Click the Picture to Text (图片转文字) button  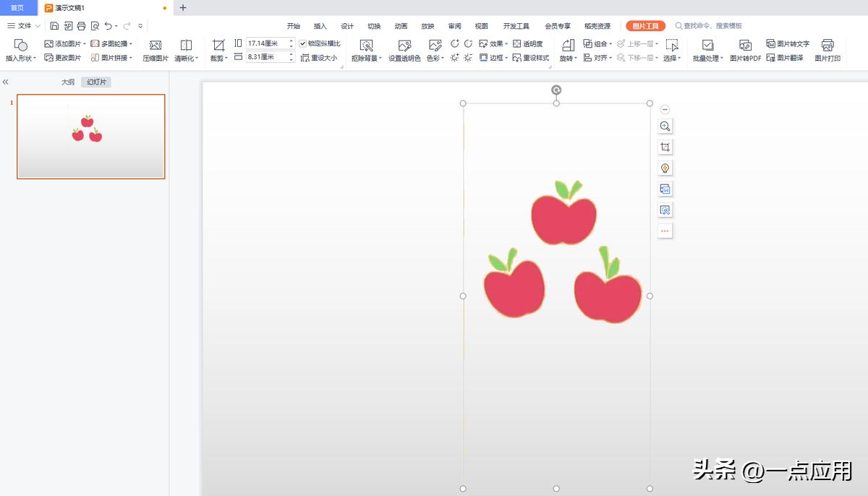click(x=788, y=43)
